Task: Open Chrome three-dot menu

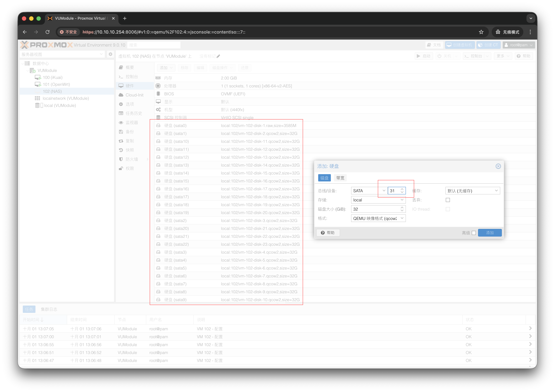Action: (x=530, y=32)
